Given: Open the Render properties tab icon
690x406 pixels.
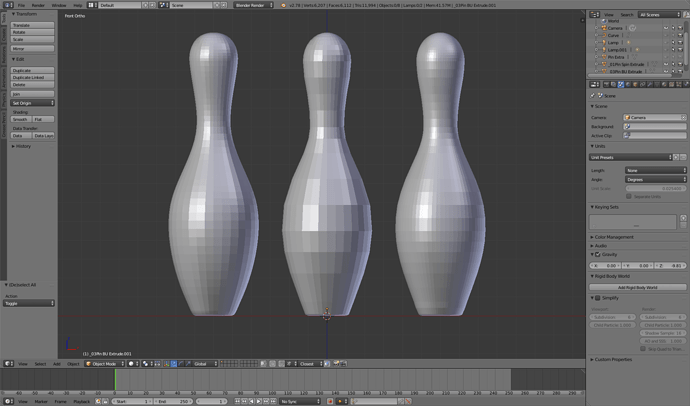Looking at the screenshot, I should coord(606,84).
